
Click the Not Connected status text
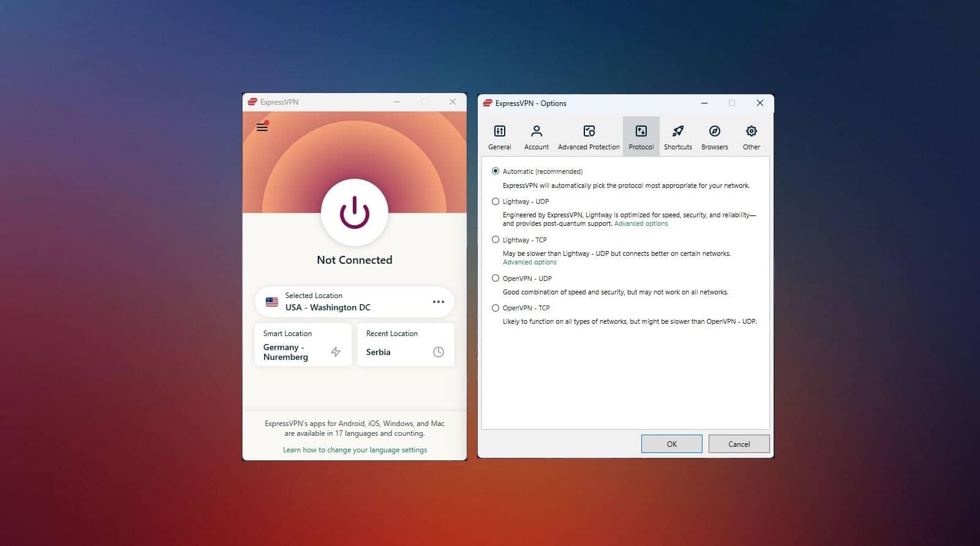[x=355, y=260]
